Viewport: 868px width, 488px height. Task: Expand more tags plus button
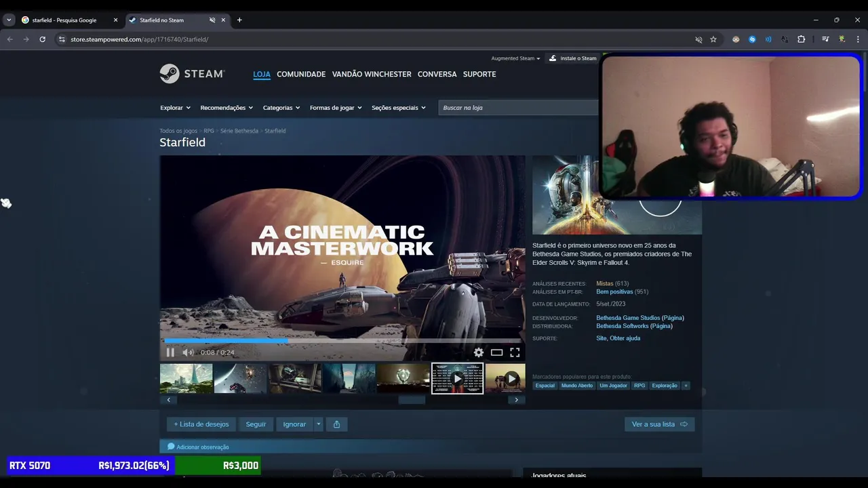[686, 386]
